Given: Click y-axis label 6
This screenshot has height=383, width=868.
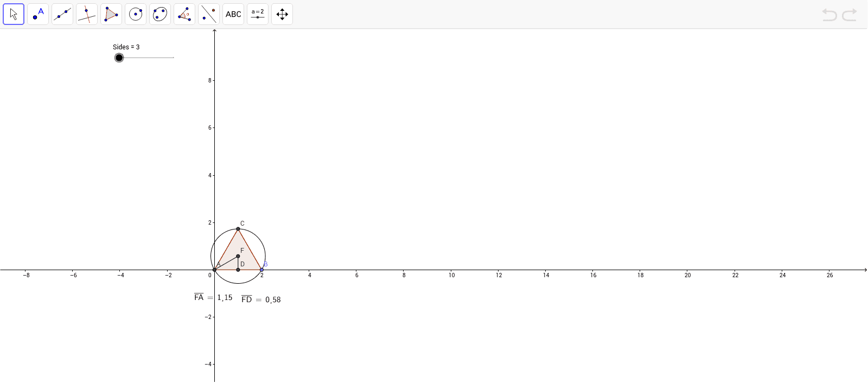Looking at the screenshot, I should (x=210, y=127).
